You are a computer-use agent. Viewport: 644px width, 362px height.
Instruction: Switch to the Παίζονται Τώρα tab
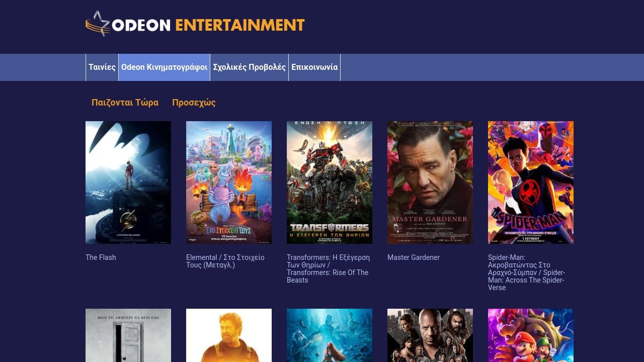point(125,102)
